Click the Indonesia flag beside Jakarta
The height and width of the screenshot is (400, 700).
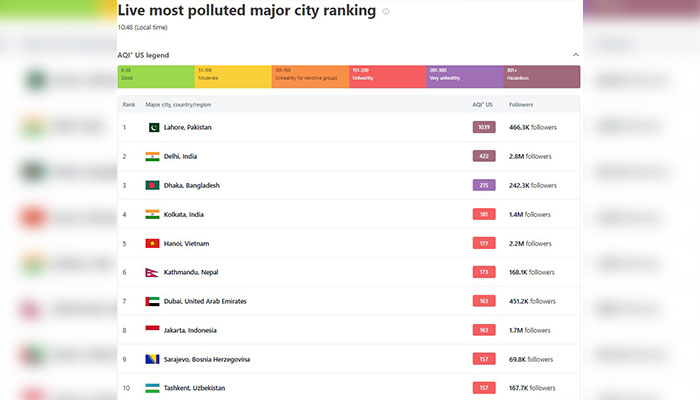pyautogui.click(x=153, y=330)
